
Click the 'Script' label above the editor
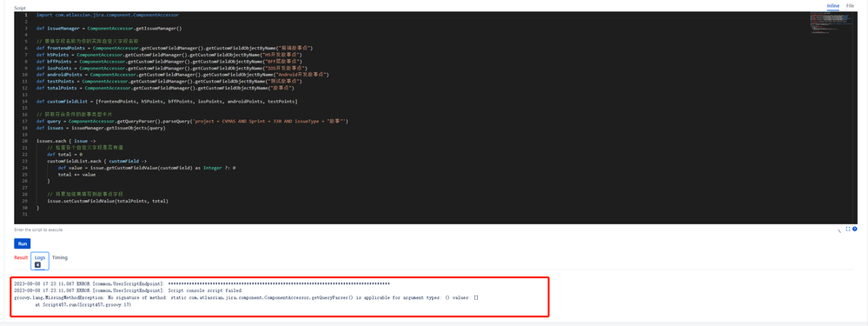pyautogui.click(x=20, y=8)
